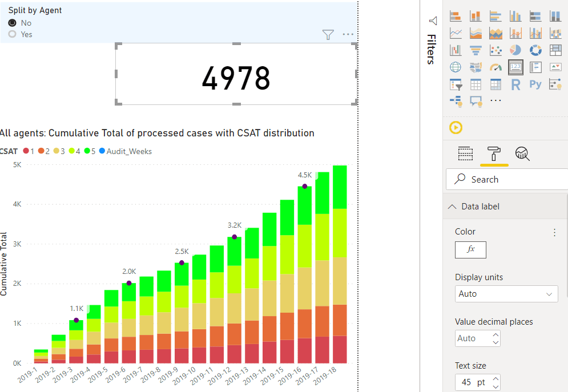Pick the gauge visualization icon
The height and width of the screenshot is (392, 568).
pos(496,68)
